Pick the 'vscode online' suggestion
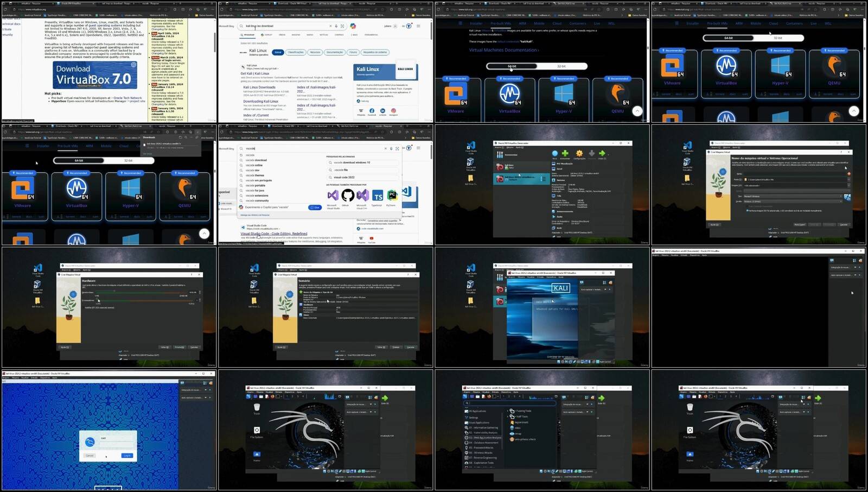This screenshot has width=868, height=492. 254,165
